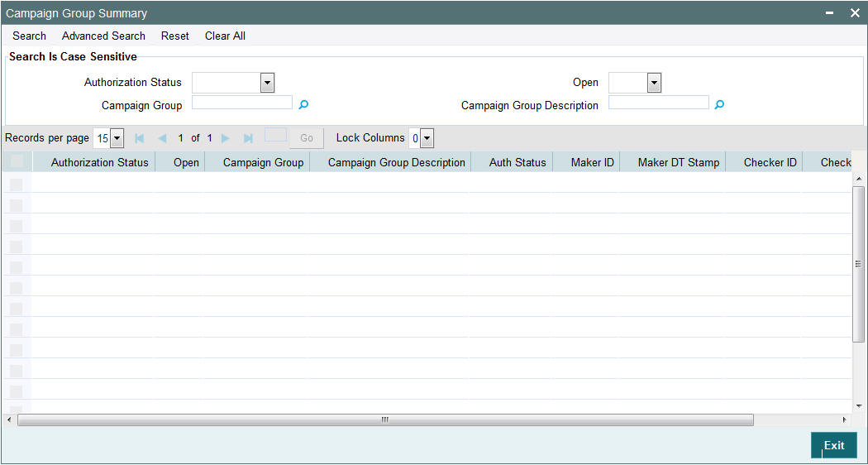Click the scroll right arrow of horizontal scrollbar
Screen dimensions: 868x465
845,420
